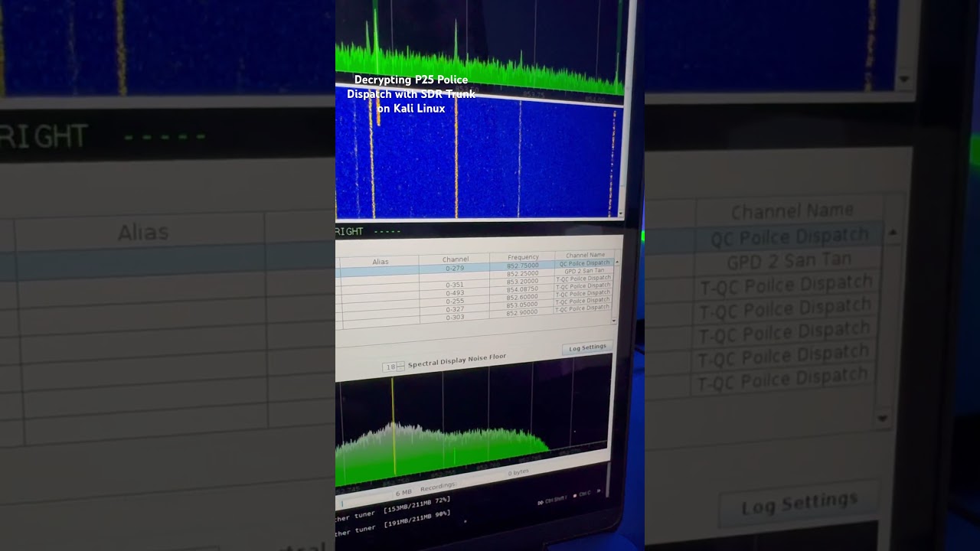Select channel cell 0-279
The height and width of the screenshot is (551, 980).
pyautogui.click(x=455, y=268)
